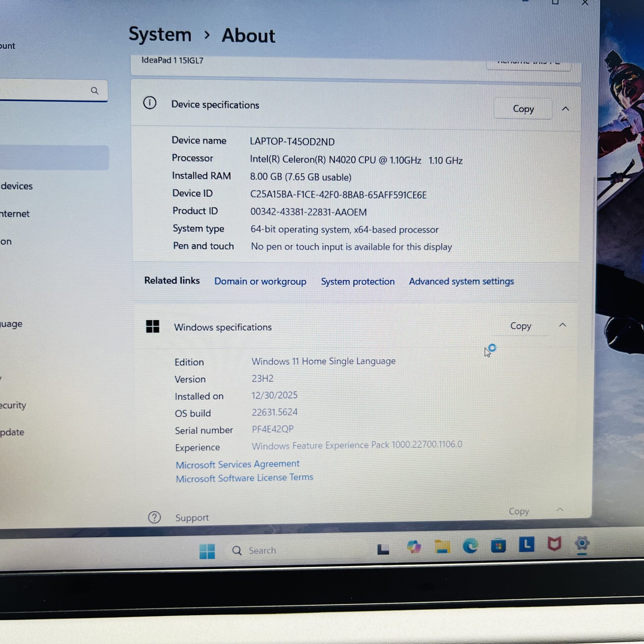Copy the Device specifications
Image resolution: width=644 pixels, height=644 pixels.
(x=523, y=109)
